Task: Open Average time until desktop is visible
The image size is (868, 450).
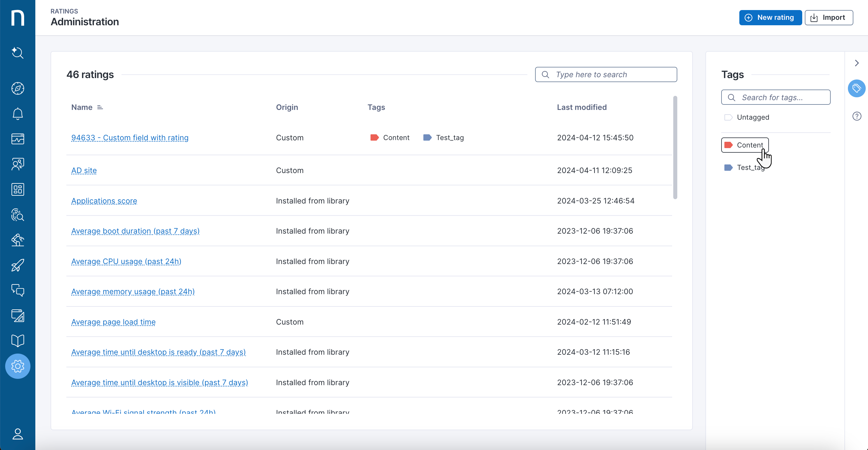Action: (x=159, y=382)
